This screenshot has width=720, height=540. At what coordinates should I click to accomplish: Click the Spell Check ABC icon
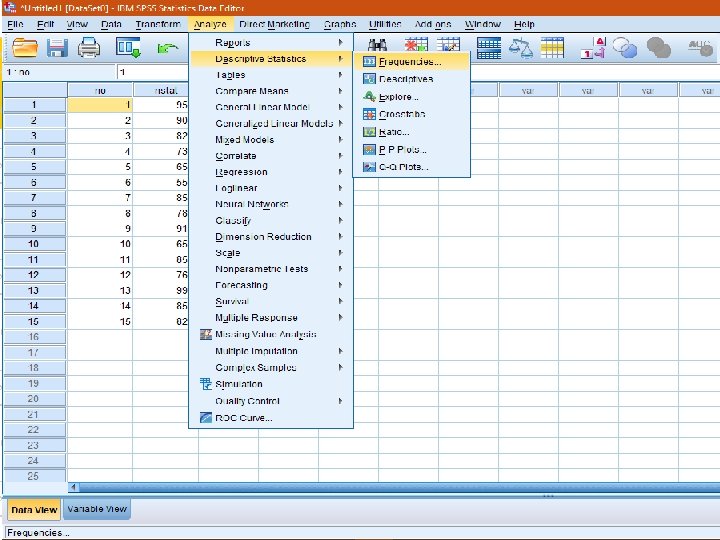click(701, 47)
